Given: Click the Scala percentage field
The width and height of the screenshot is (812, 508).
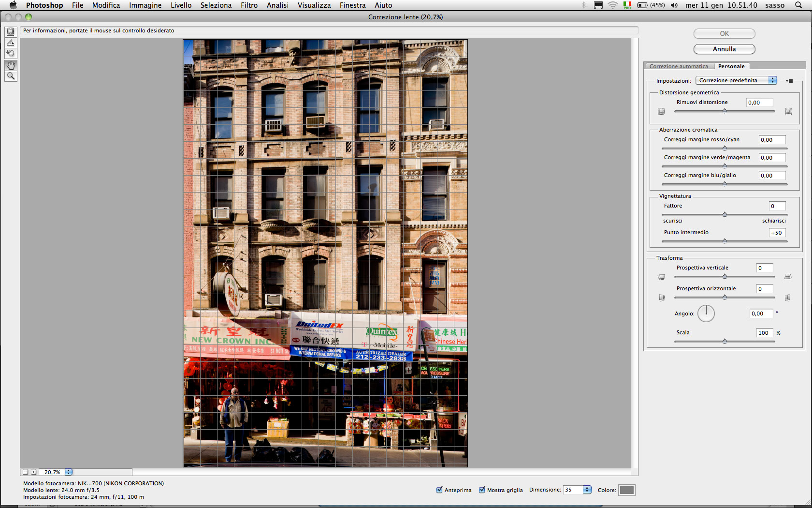Looking at the screenshot, I should pos(765,333).
